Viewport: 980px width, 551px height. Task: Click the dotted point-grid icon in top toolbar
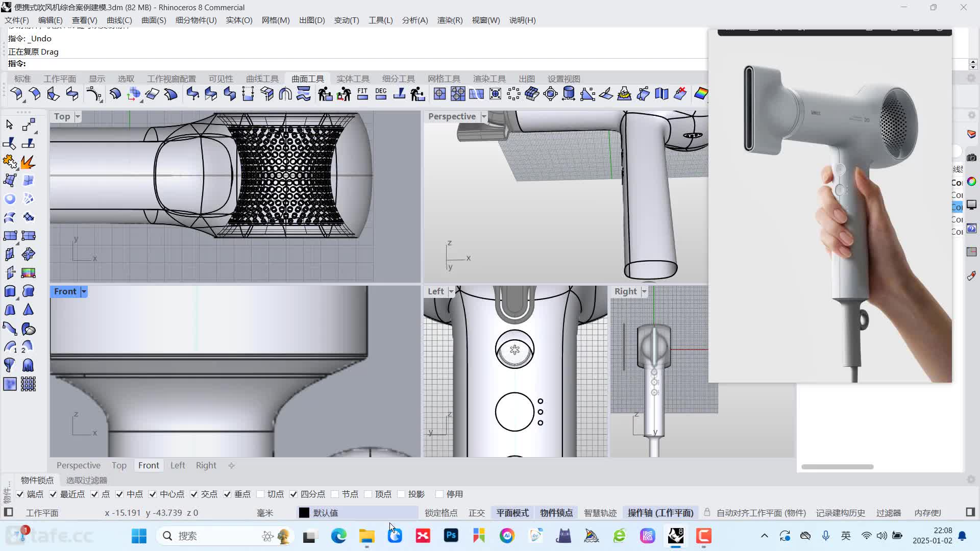point(513,94)
